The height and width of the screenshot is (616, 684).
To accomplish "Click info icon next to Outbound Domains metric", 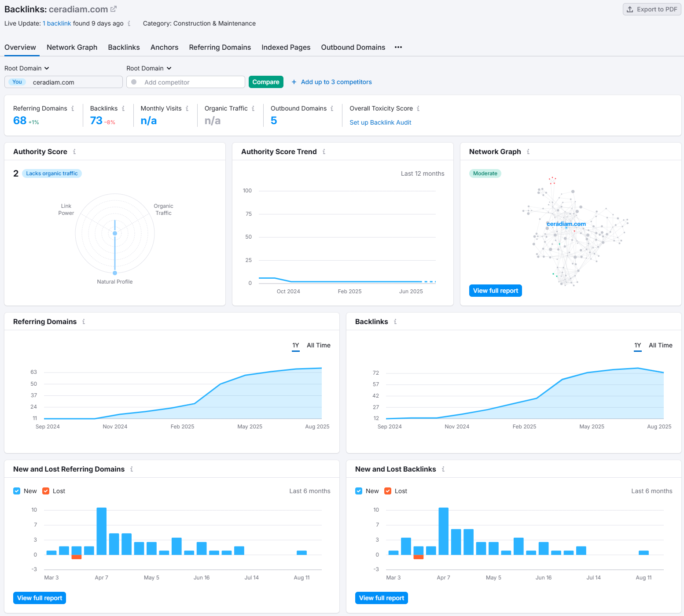I will [332, 109].
